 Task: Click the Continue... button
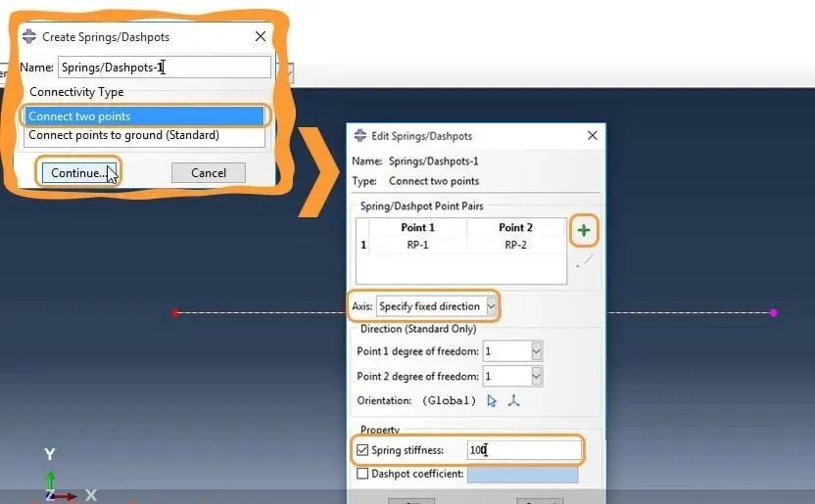[79, 173]
